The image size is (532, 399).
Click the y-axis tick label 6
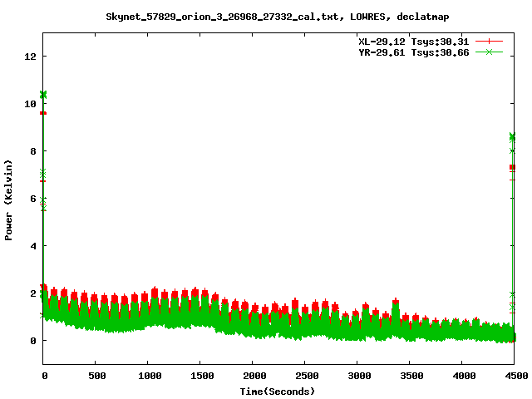33,199
